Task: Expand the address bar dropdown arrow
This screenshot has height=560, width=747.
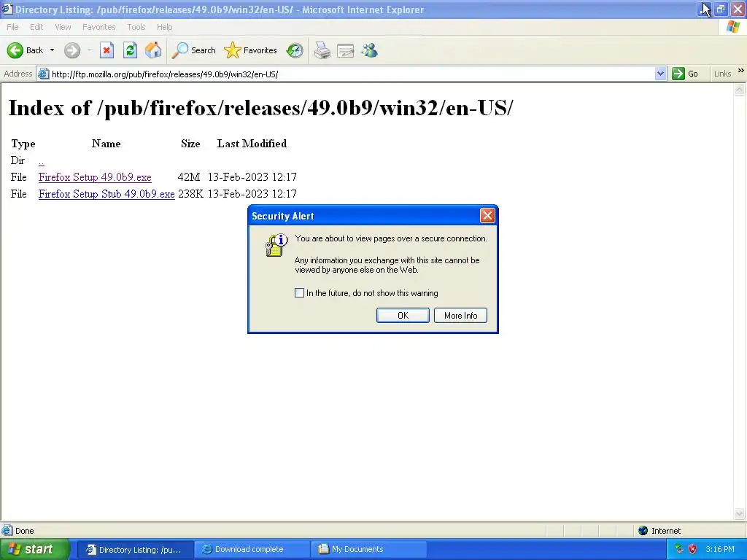Action: 660,74
